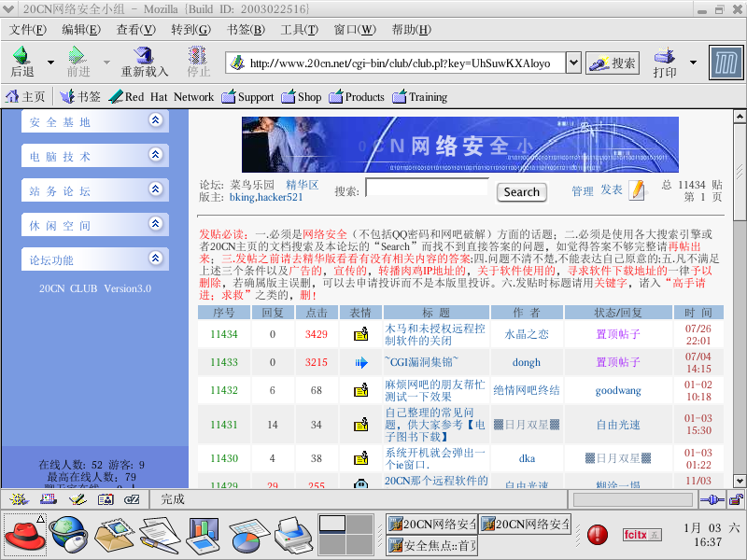Click the mood icon in row 11430

coord(361,458)
